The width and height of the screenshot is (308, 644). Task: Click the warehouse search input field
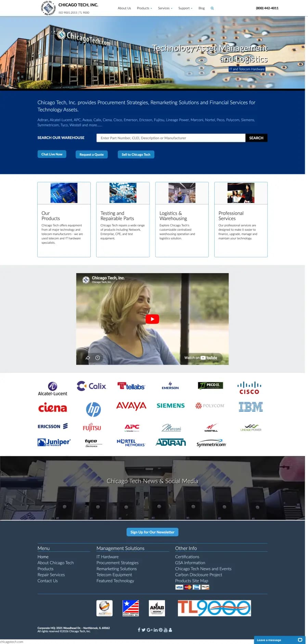tap(171, 138)
